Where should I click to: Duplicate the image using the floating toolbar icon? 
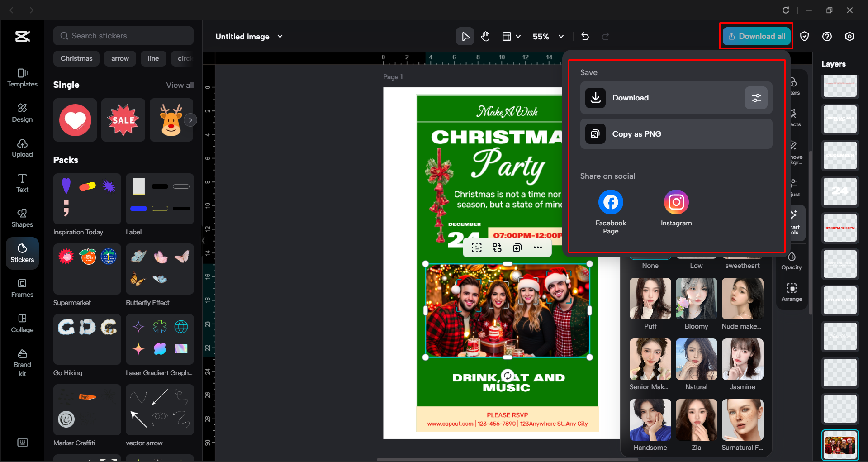[x=517, y=248]
